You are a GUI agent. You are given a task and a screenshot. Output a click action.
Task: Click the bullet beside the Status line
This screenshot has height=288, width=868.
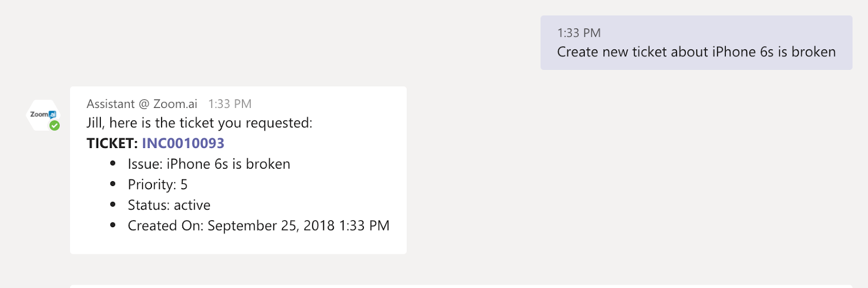[x=113, y=204]
